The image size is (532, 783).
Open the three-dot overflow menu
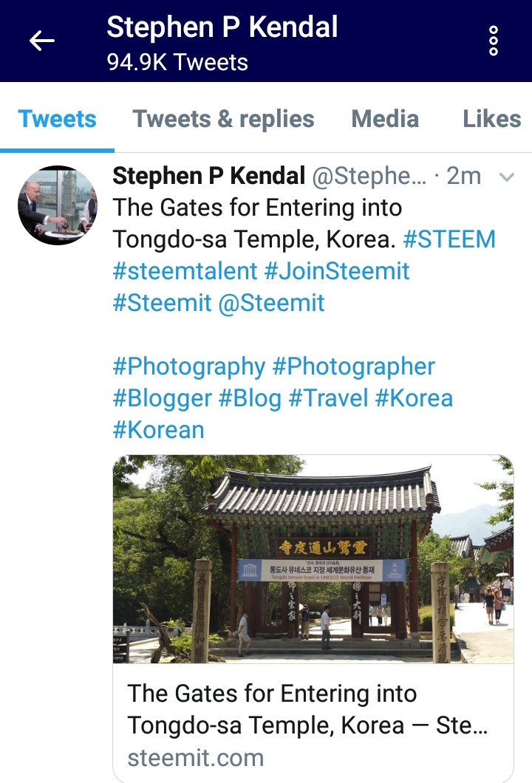pyautogui.click(x=493, y=41)
